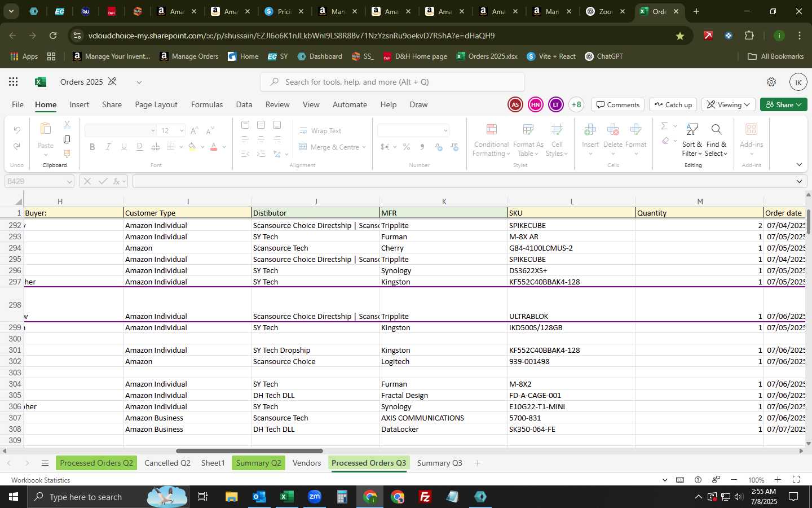The width and height of the screenshot is (812, 508).
Task: Switch to the Data ribbon tab
Action: pyautogui.click(x=244, y=104)
